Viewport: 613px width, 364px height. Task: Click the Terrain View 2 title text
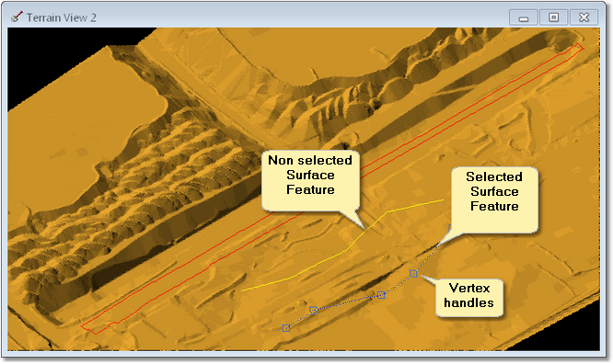[x=62, y=17]
